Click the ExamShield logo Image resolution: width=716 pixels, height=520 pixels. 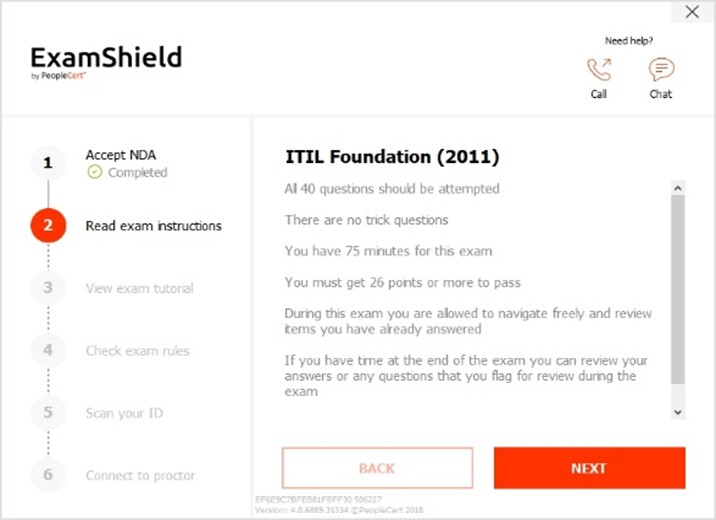(x=106, y=62)
